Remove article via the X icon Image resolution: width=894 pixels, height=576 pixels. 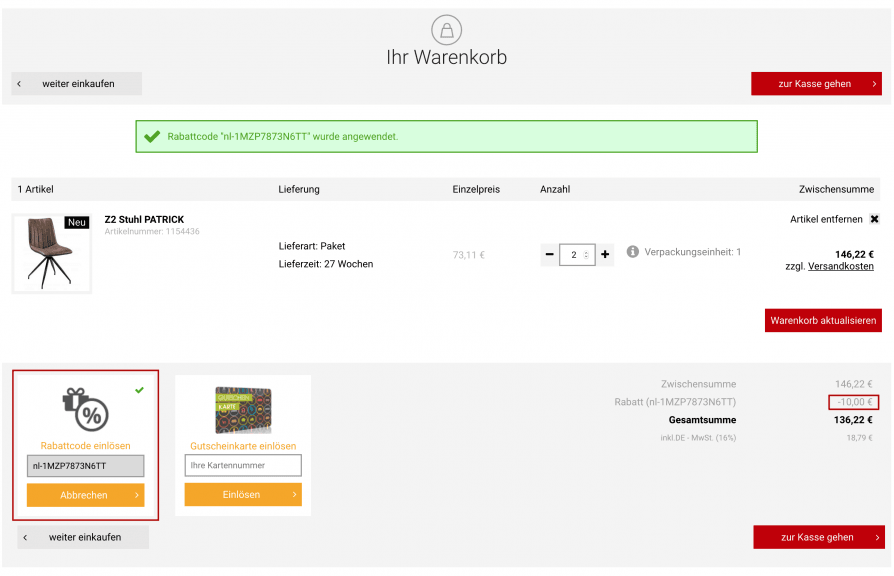874,219
